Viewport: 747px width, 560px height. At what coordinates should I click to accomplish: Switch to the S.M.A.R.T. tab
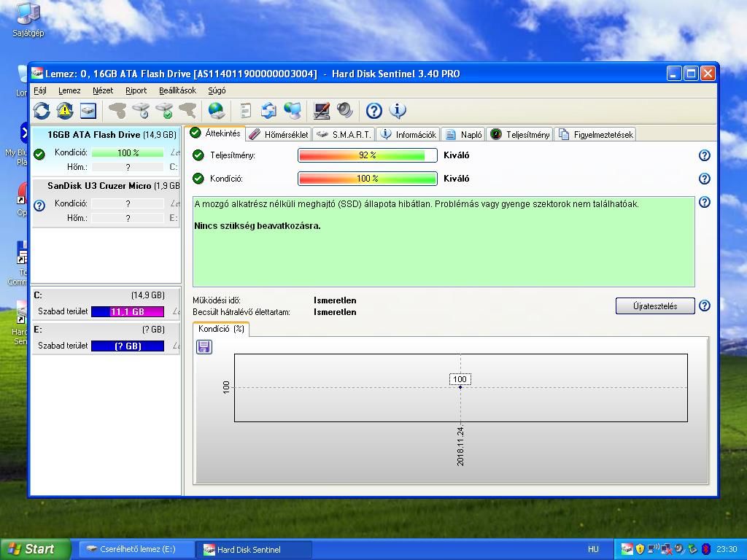point(344,135)
